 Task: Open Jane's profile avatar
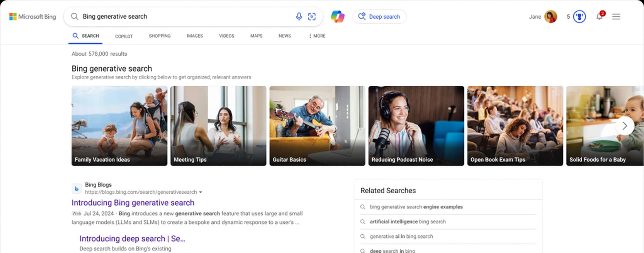[x=550, y=17]
